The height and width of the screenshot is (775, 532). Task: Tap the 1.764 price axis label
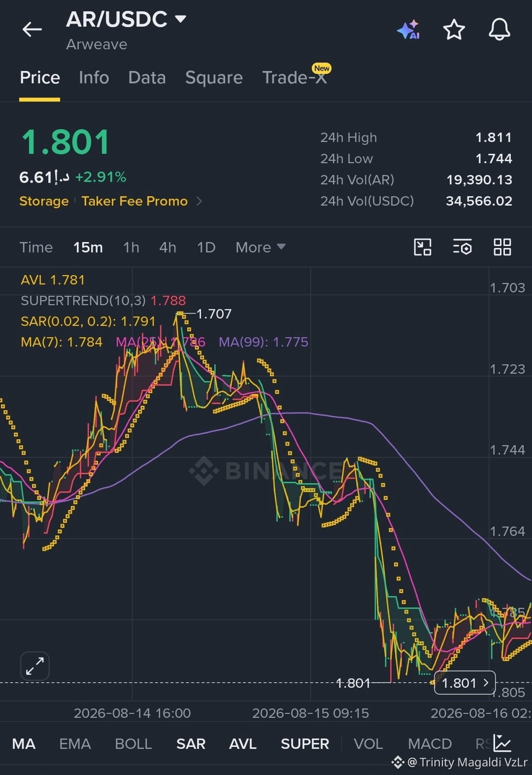(x=507, y=531)
